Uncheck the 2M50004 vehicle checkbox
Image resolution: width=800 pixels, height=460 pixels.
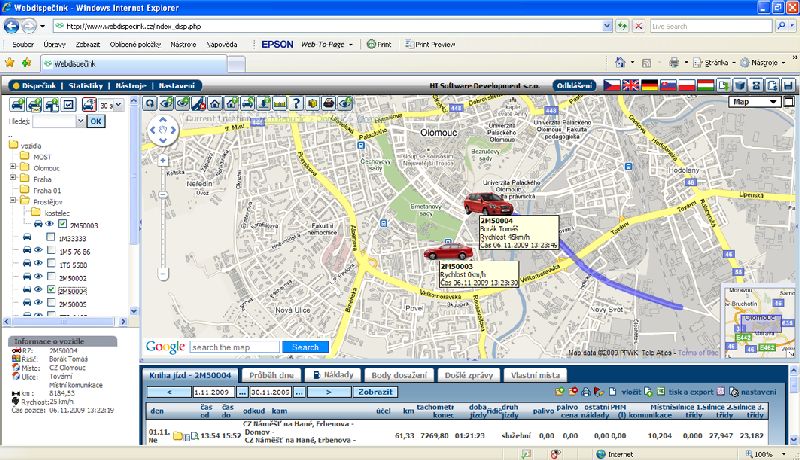click(51, 290)
